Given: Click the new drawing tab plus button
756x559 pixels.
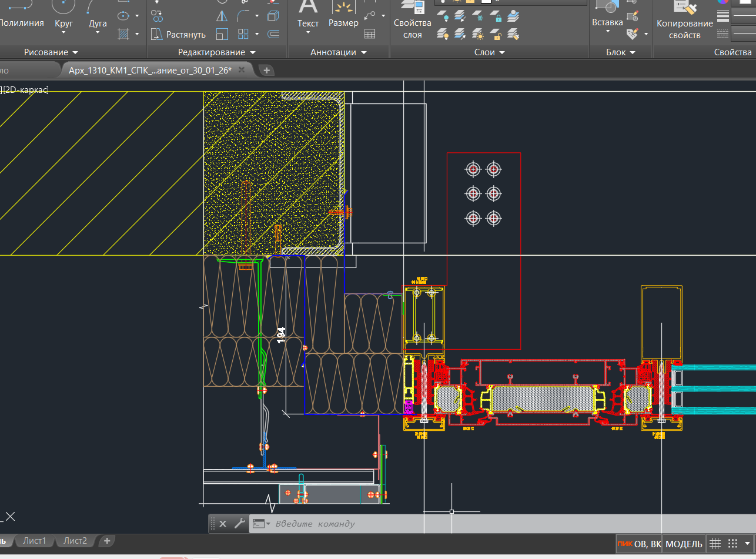Looking at the screenshot, I should coord(266,70).
